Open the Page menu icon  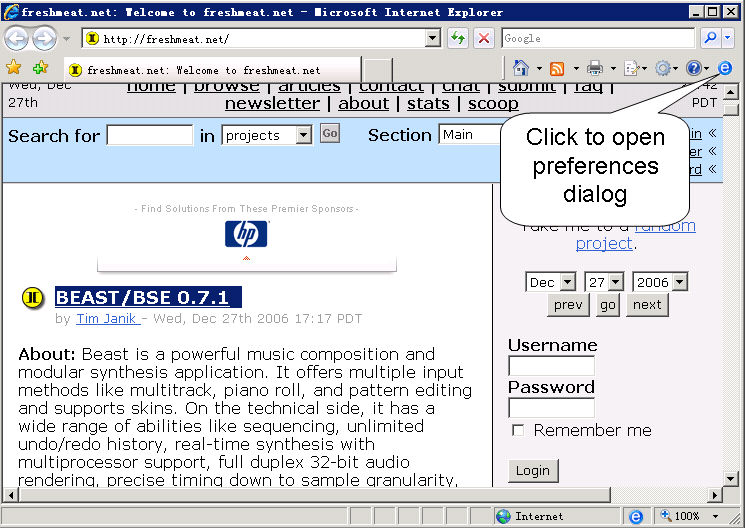635,69
